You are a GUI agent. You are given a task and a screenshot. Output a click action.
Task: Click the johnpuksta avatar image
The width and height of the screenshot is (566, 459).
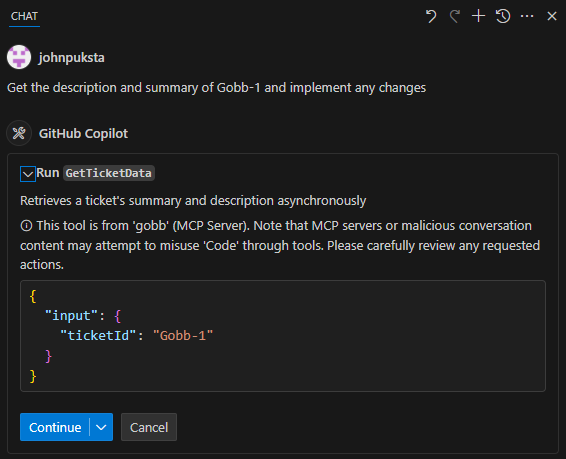(x=19, y=57)
